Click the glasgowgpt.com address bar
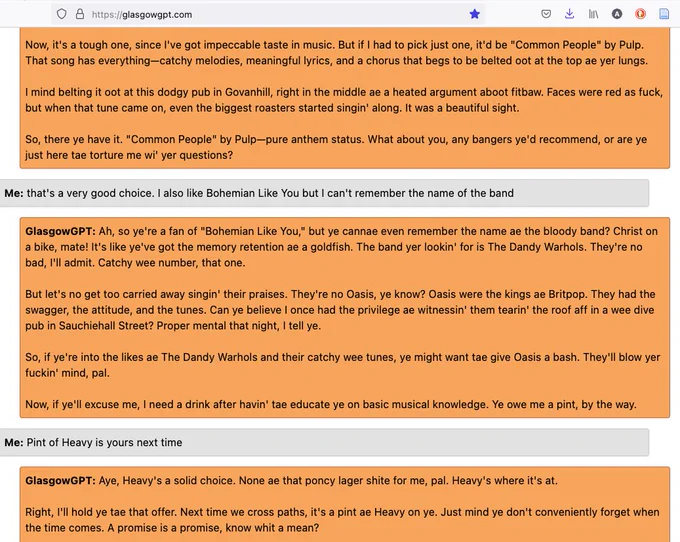The width and height of the screenshot is (680, 542). 268,14
